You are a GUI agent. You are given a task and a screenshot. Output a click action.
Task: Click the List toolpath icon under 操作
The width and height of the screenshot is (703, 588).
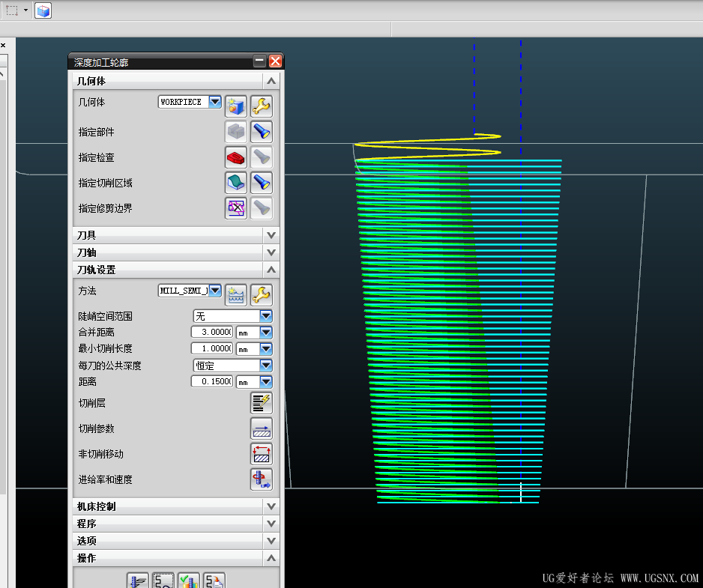pos(214,581)
